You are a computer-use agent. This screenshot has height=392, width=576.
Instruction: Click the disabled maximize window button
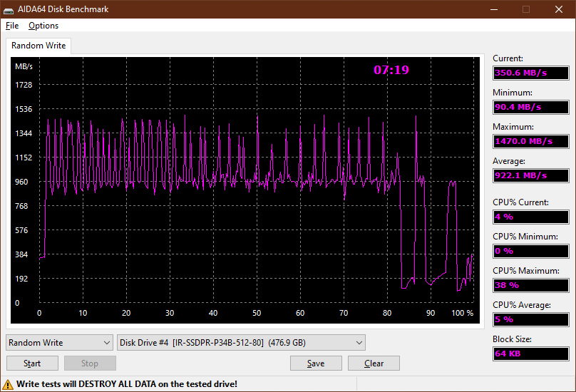[x=526, y=9]
